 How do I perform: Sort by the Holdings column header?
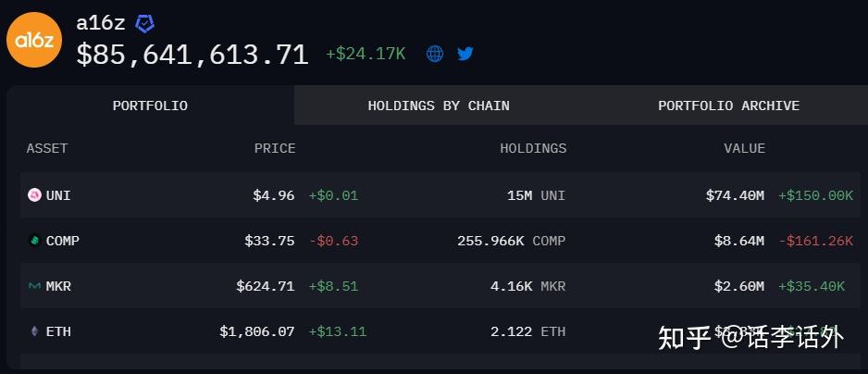[x=533, y=148]
